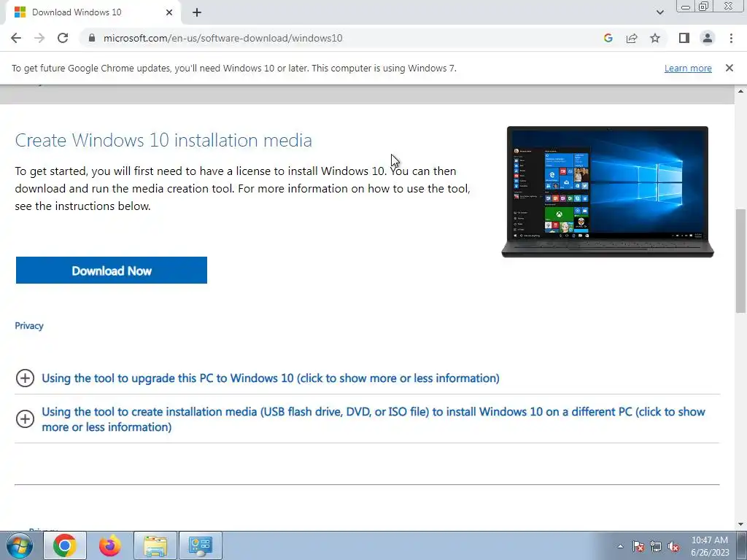Open the Chrome profile avatar
This screenshot has width=747, height=560.
pos(708,38)
